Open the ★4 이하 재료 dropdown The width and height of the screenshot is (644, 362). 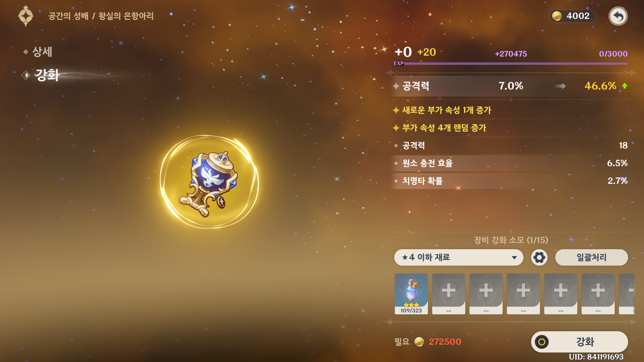tap(459, 257)
